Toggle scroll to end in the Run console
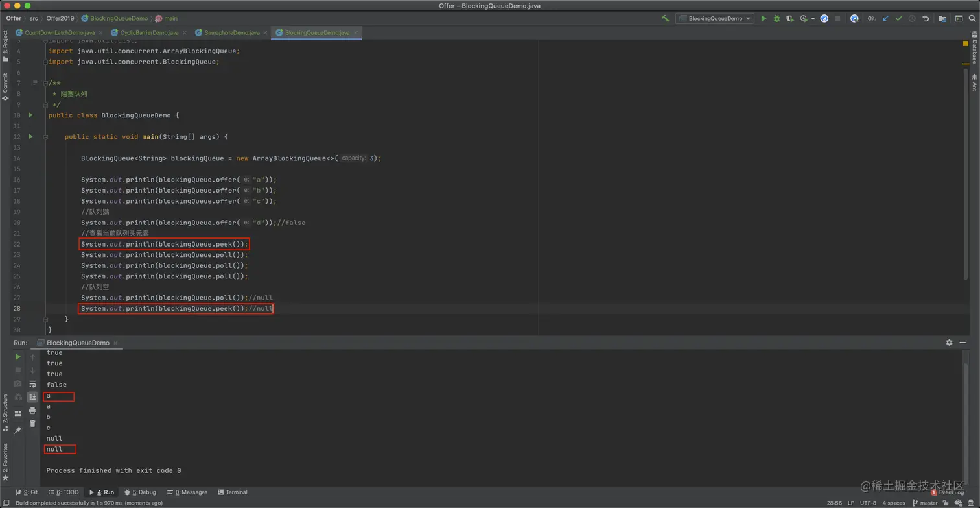The image size is (980, 508). click(32, 397)
